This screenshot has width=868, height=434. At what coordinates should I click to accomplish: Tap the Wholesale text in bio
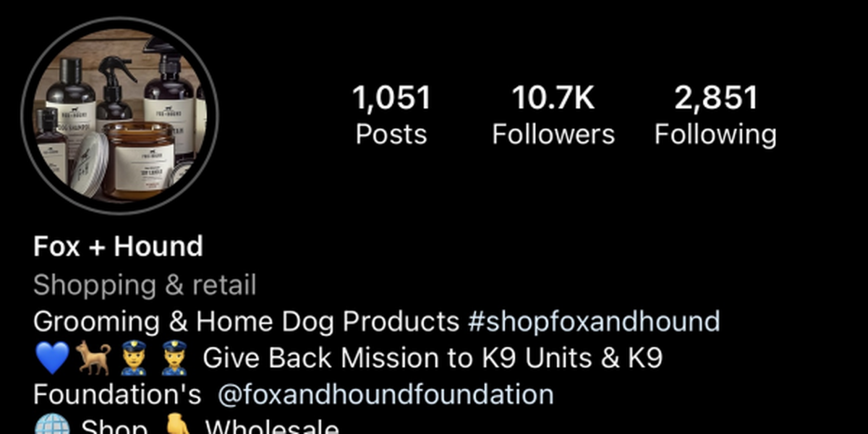(272, 427)
